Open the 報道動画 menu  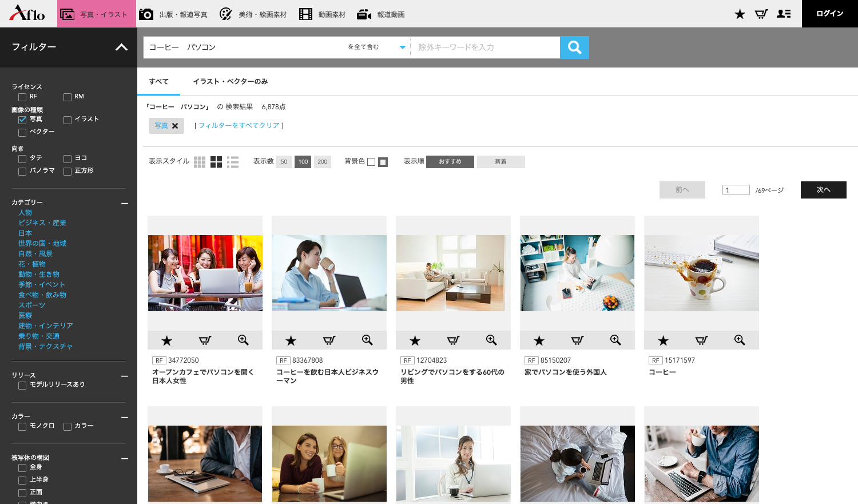coord(381,14)
